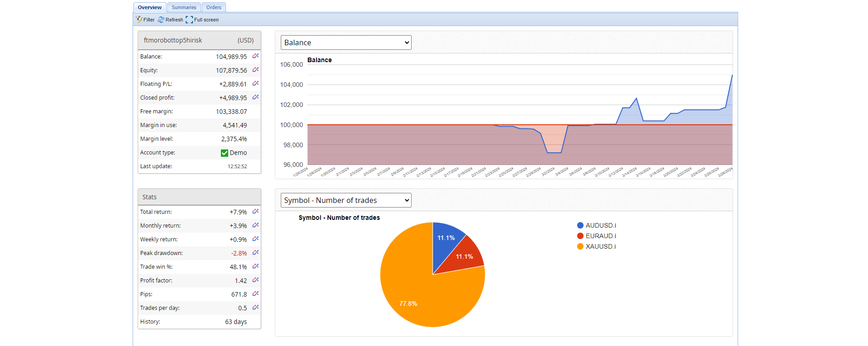Viewport: 868px width, 346px height.
Task: Click the XAUUSD.i legend label
Action: point(601,246)
